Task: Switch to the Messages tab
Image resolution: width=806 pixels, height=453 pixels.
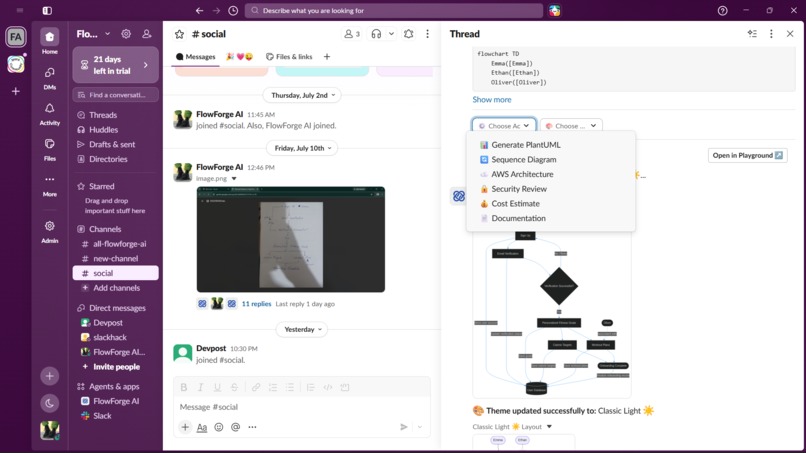Action: coord(195,57)
